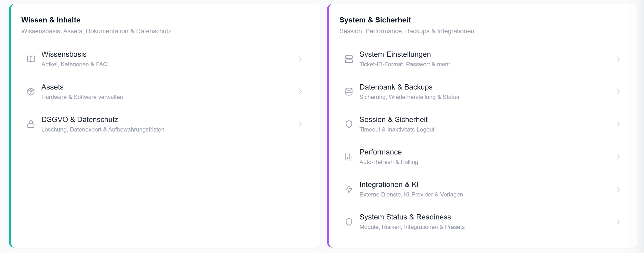Expand DSGVO & Datenschutz with its chevron
This screenshot has height=253, width=644.
300,124
